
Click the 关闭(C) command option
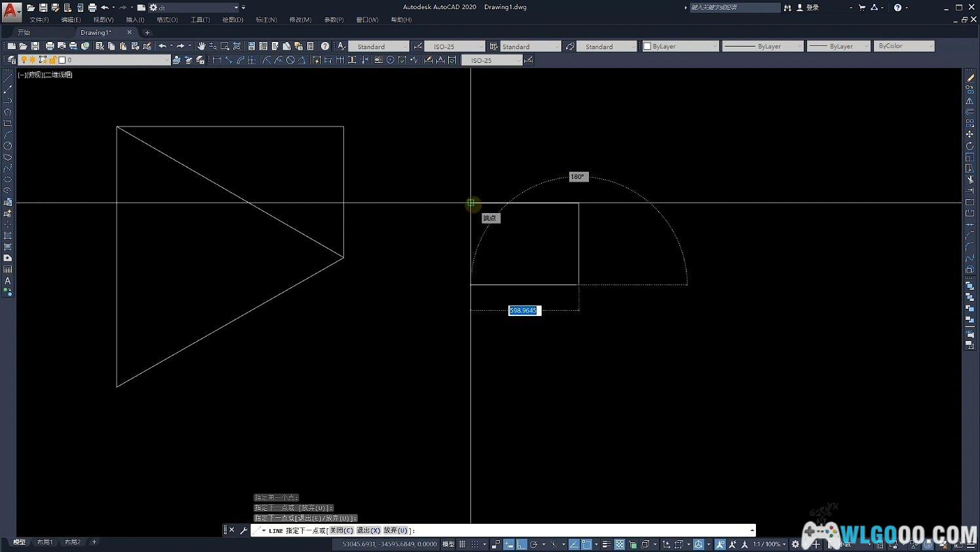pos(341,530)
